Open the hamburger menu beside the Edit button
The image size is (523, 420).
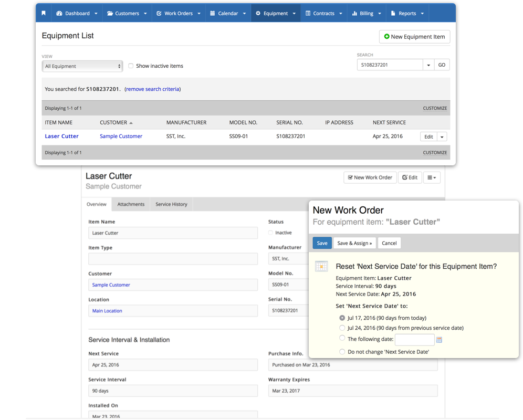[432, 177]
